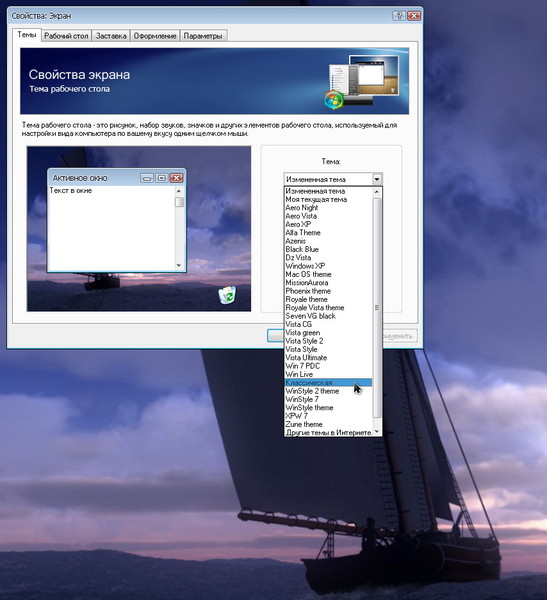547x600 pixels.
Task: Click the theme list scroll up arrow
Action: click(377, 192)
